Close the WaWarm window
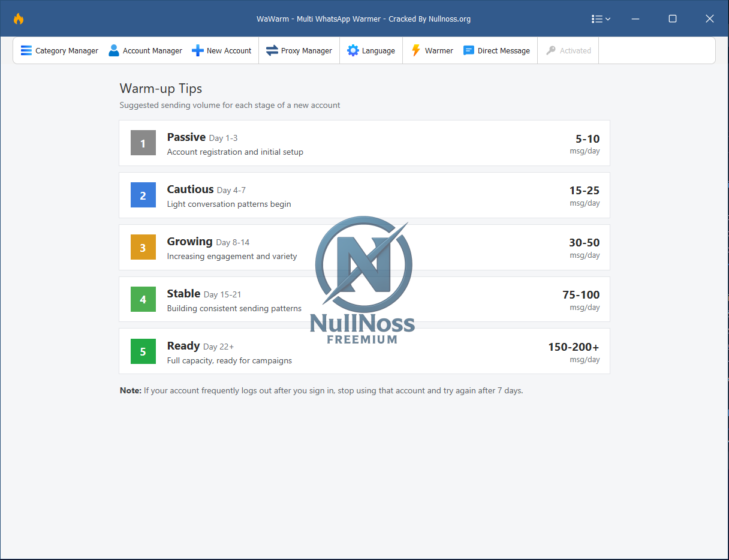729x560 pixels. 710,19
